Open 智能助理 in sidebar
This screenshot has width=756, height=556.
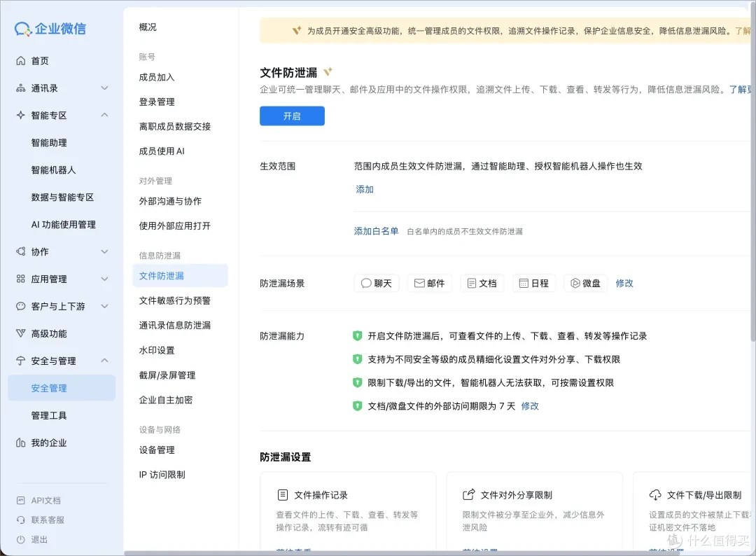pos(49,143)
